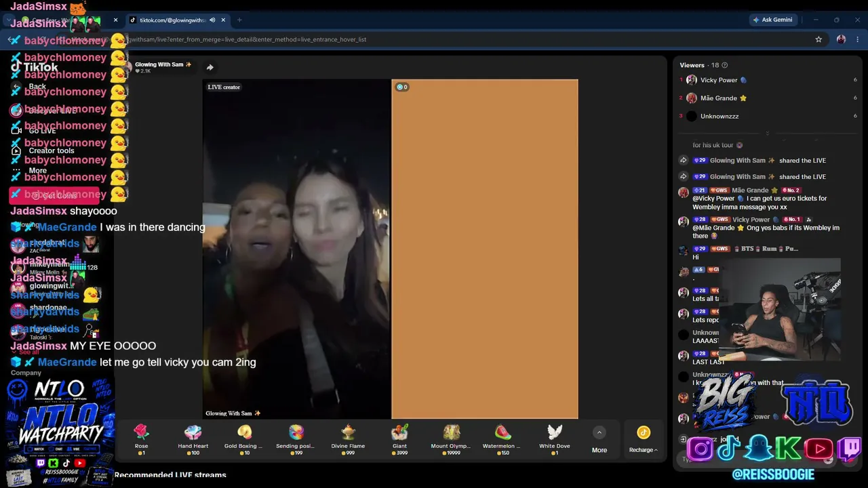Click the 'LIVE creator' label

pyautogui.click(x=224, y=87)
